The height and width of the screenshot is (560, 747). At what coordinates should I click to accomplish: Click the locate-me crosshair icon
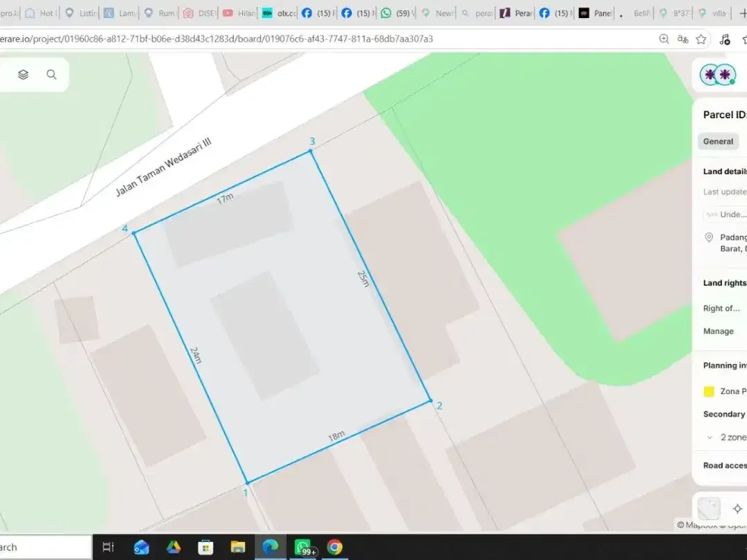point(737,509)
